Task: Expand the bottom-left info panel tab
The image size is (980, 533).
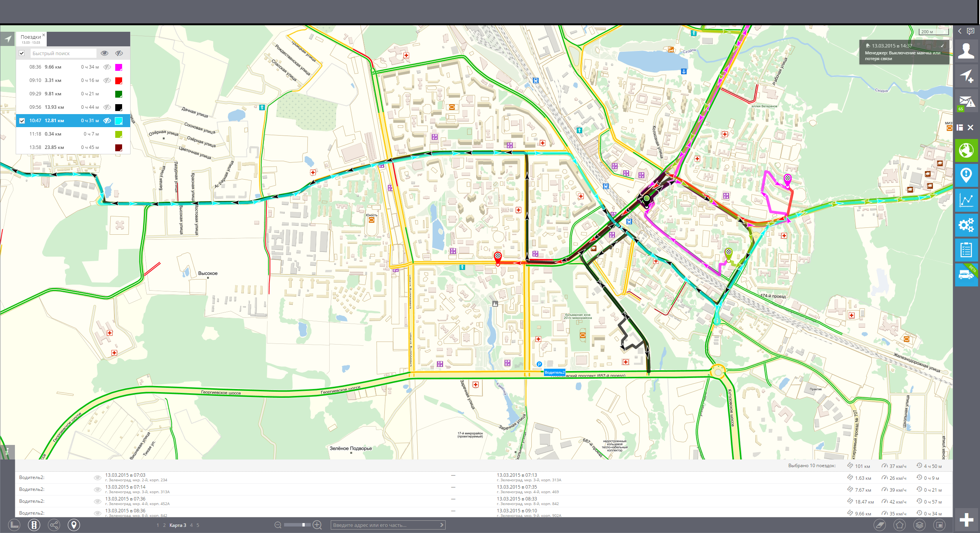Action: [x=7, y=452]
